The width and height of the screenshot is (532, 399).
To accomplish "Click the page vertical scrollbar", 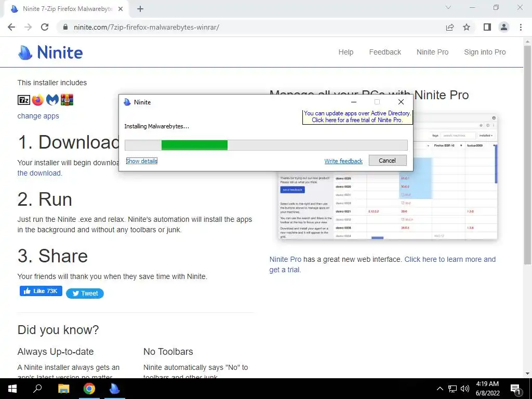I will (528, 155).
